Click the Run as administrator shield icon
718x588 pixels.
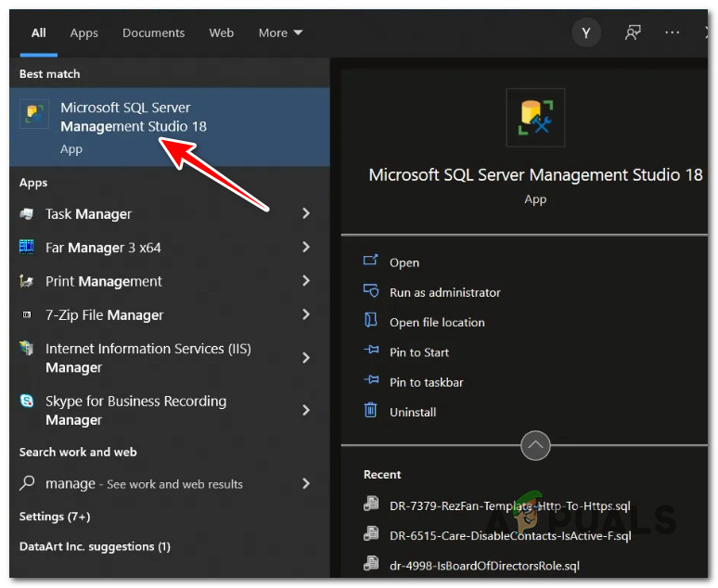[370, 291]
